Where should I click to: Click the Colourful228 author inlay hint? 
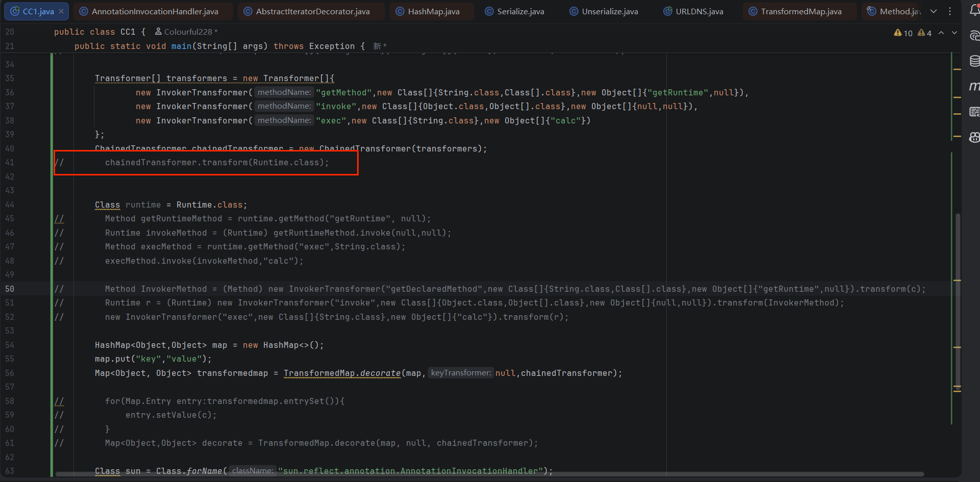tap(186, 32)
